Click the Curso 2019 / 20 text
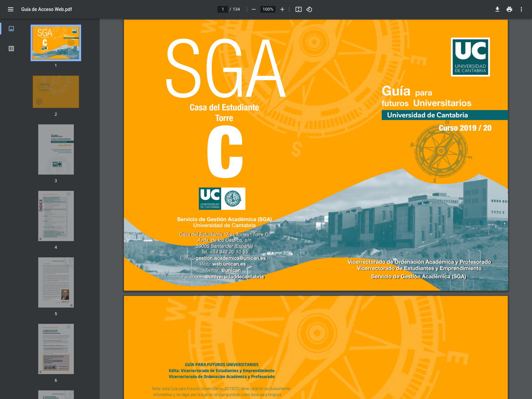 pos(465,128)
